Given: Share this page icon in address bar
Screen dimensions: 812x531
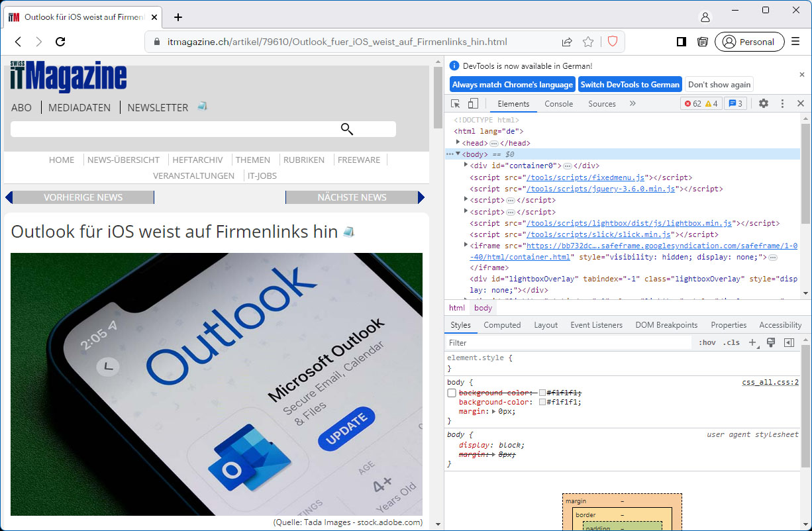Looking at the screenshot, I should click(567, 42).
